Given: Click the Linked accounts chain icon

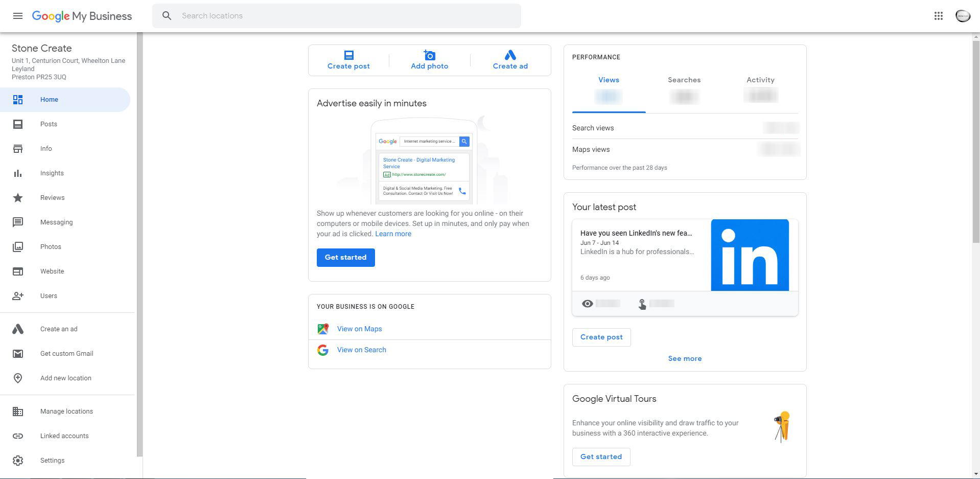Looking at the screenshot, I should [18, 436].
